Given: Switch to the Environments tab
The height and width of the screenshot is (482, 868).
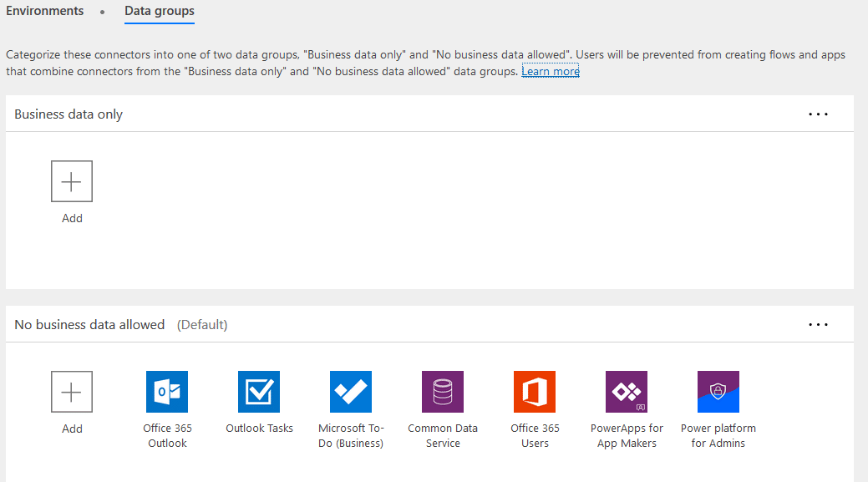Looking at the screenshot, I should (x=45, y=11).
